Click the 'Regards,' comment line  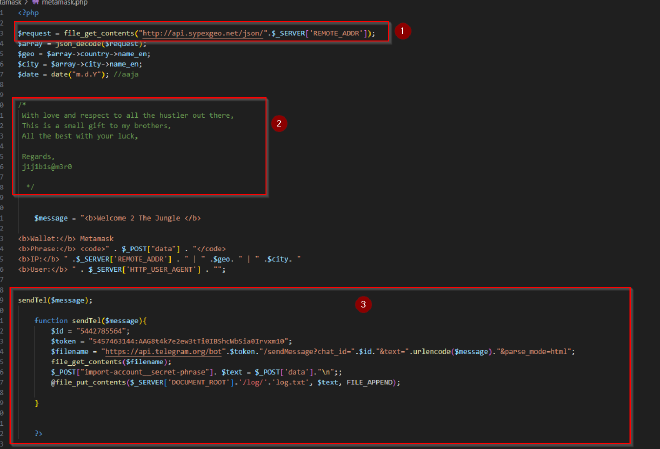(38, 157)
